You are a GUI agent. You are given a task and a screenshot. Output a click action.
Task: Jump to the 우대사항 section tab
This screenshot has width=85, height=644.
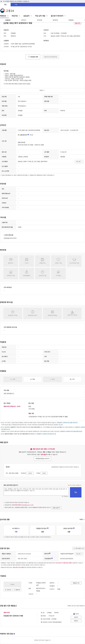tap(39, 20)
